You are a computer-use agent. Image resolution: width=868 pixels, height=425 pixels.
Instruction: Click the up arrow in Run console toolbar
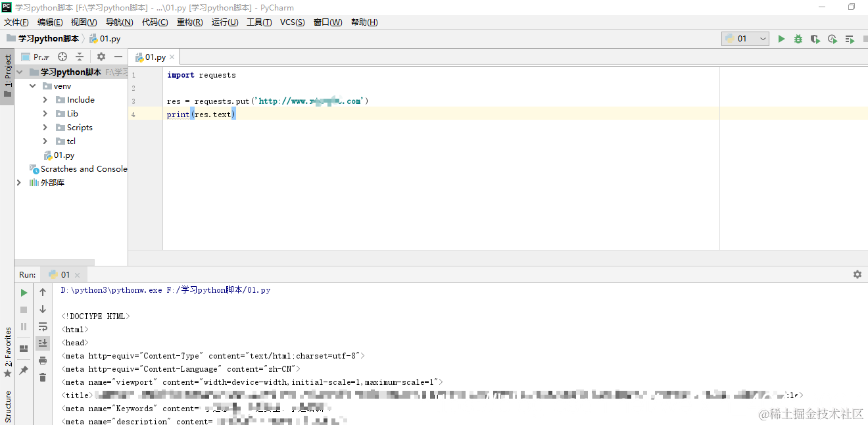[x=43, y=292]
